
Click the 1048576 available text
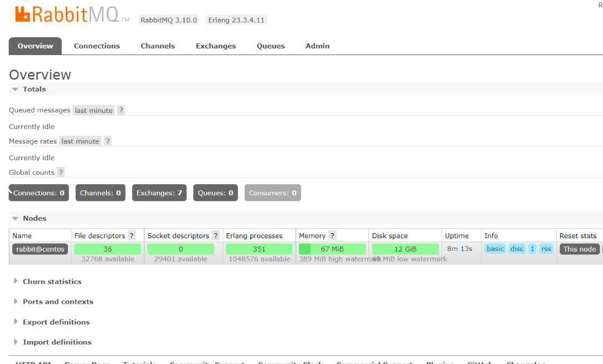(x=259, y=259)
